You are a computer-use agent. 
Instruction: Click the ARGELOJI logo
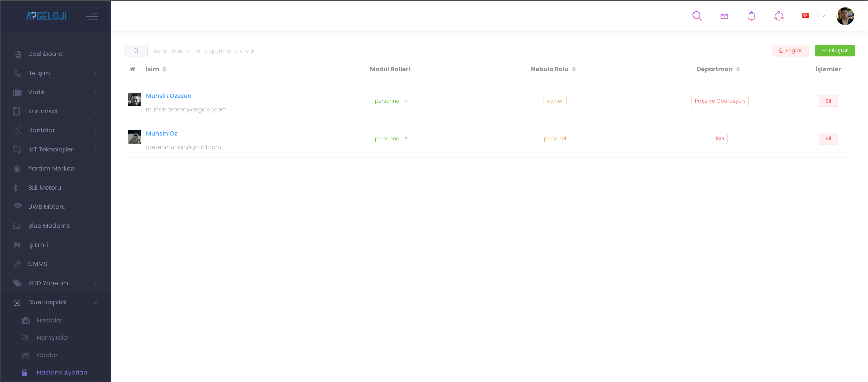point(47,16)
